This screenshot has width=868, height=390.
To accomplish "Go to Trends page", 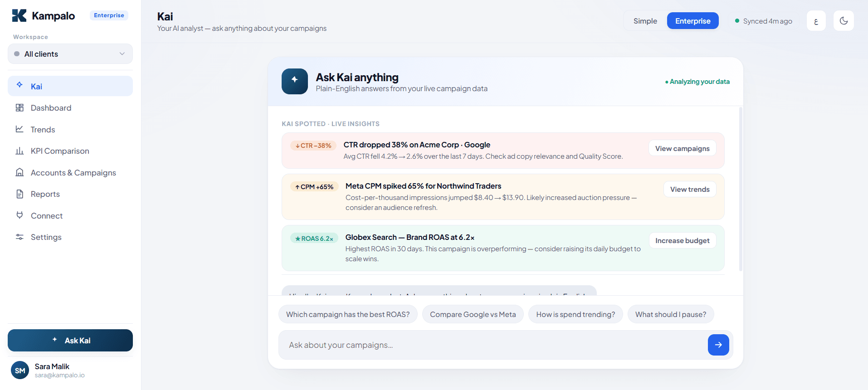I will pos(70,129).
